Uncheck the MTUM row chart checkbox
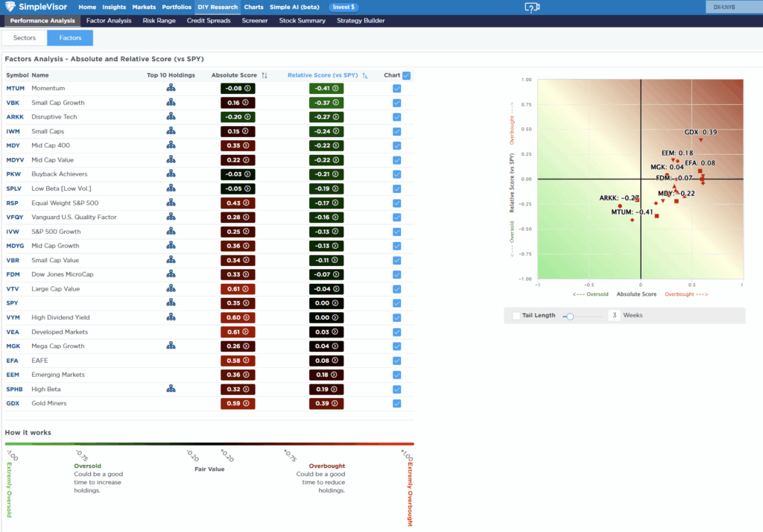The image size is (763, 532). pyautogui.click(x=396, y=88)
